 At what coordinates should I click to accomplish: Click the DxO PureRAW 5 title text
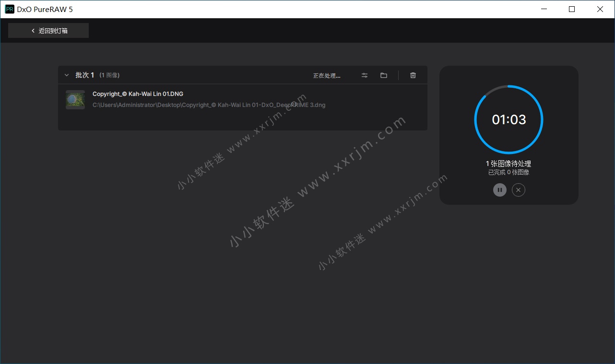click(44, 9)
